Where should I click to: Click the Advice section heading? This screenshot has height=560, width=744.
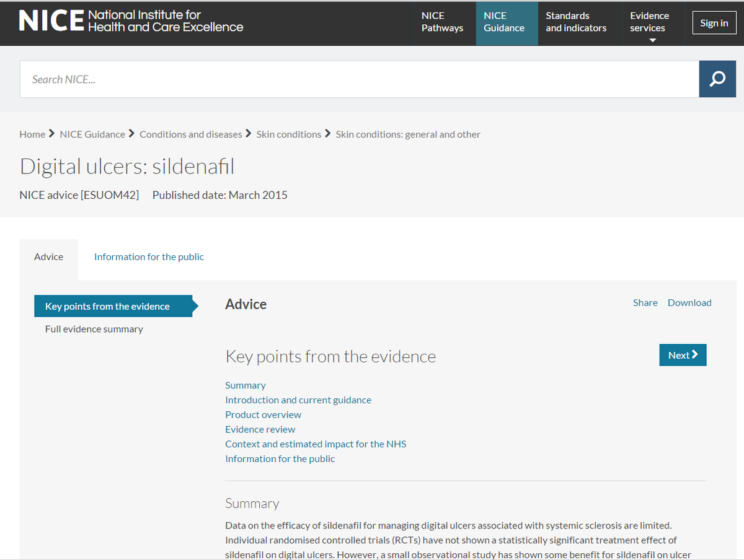coord(246,304)
